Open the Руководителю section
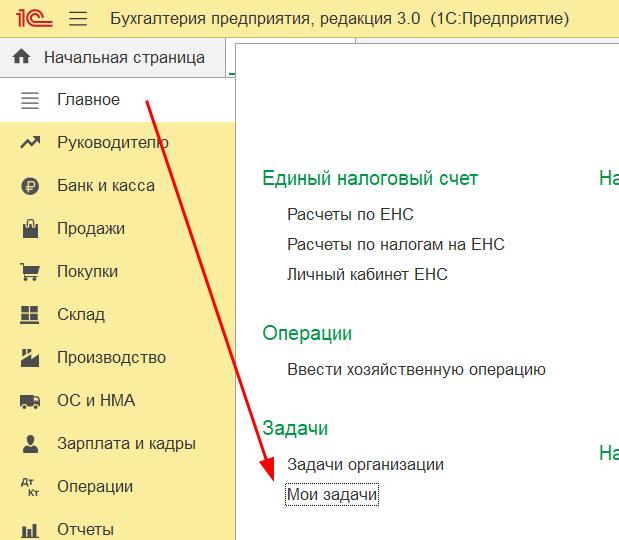 coord(113,142)
